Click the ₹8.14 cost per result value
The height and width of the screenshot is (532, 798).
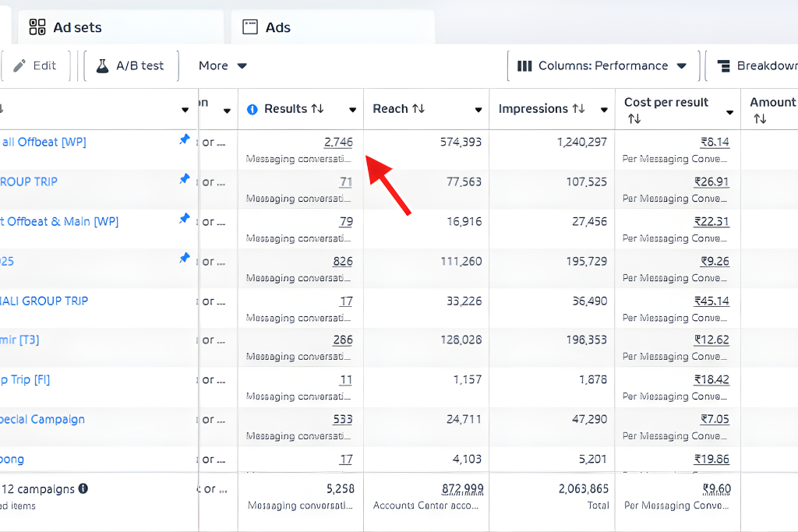[715, 142]
